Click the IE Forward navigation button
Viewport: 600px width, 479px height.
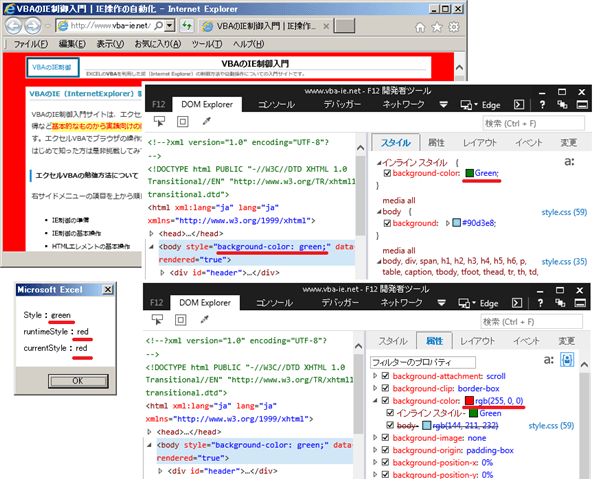pos(33,26)
